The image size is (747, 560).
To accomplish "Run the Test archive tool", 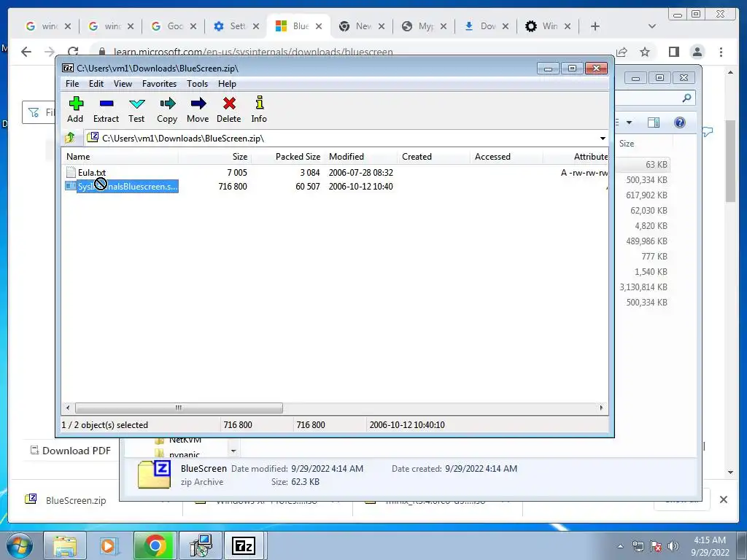I will [x=136, y=109].
